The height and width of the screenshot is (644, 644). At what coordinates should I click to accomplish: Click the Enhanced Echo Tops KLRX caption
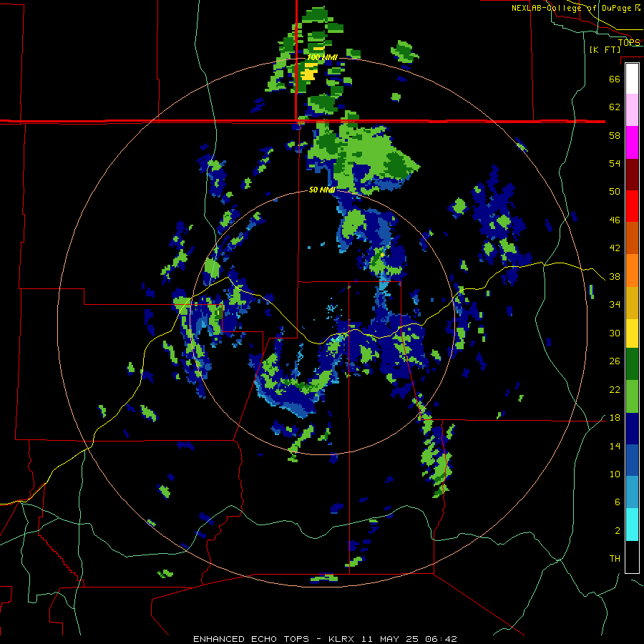(325, 639)
